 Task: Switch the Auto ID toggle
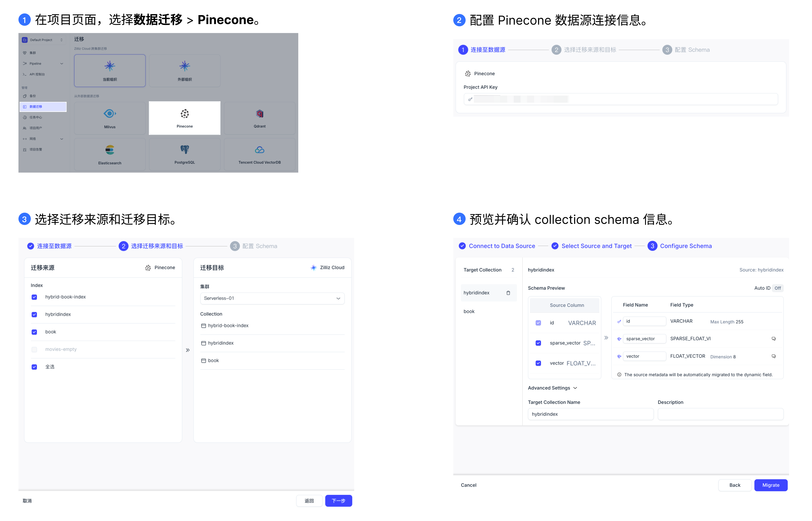(x=777, y=288)
